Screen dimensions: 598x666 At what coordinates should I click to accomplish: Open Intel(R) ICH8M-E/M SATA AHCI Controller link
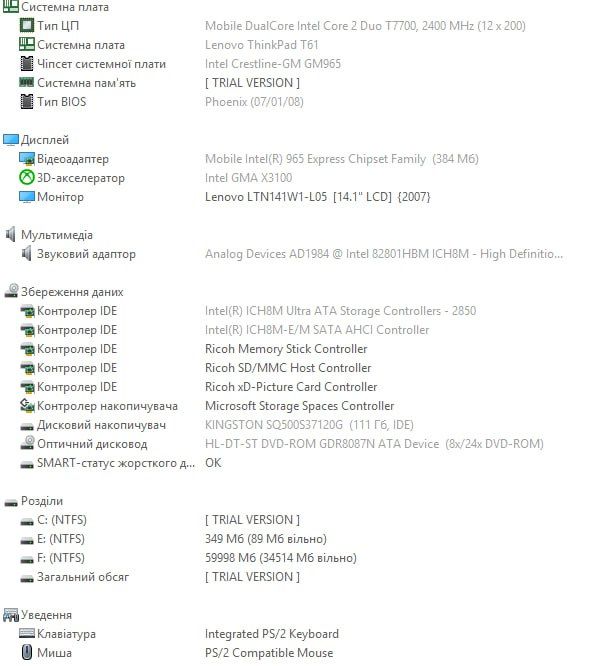pyautogui.click(x=317, y=330)
